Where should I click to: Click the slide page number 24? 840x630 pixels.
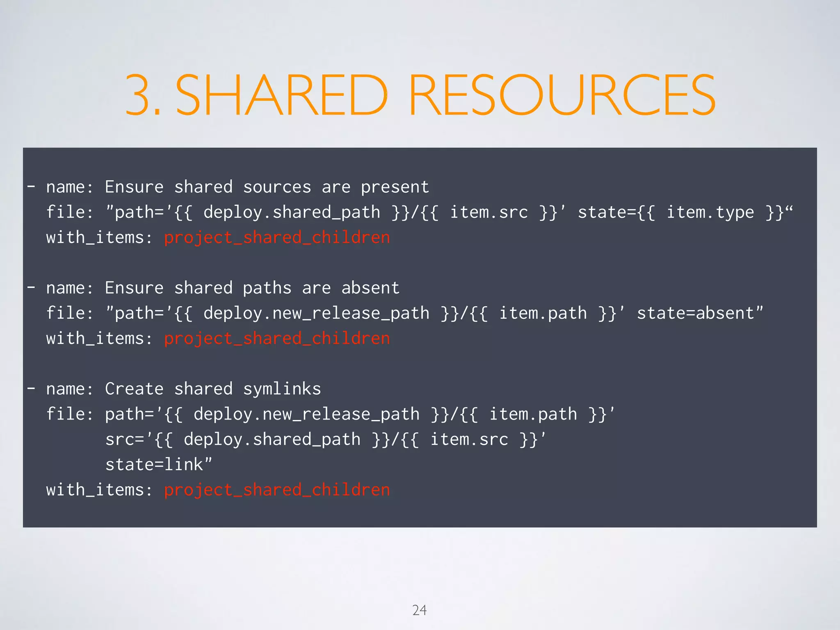point(420,610)
